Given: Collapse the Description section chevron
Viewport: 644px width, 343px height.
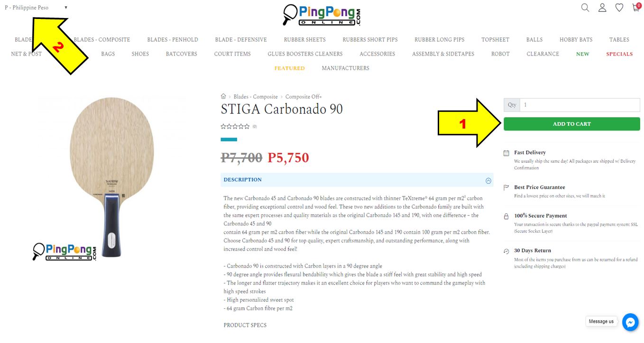Looking at the screenshot, I should pos(488,180).
